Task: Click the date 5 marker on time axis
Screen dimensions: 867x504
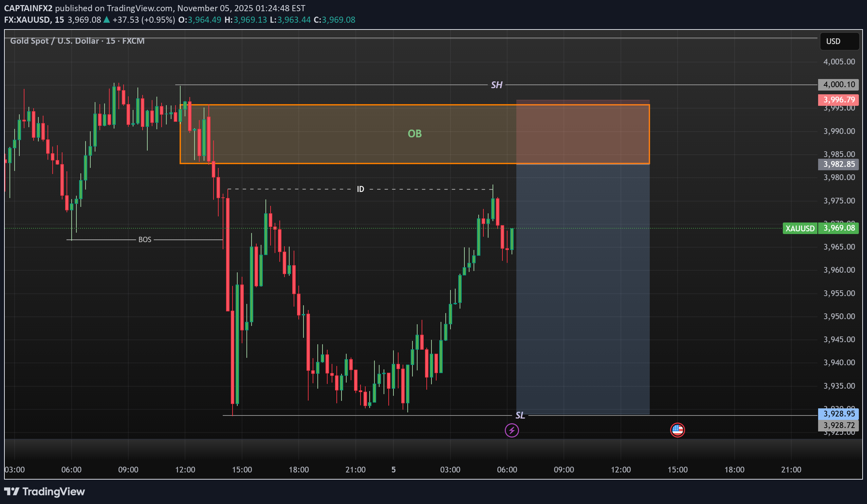Action: point(393,470)
